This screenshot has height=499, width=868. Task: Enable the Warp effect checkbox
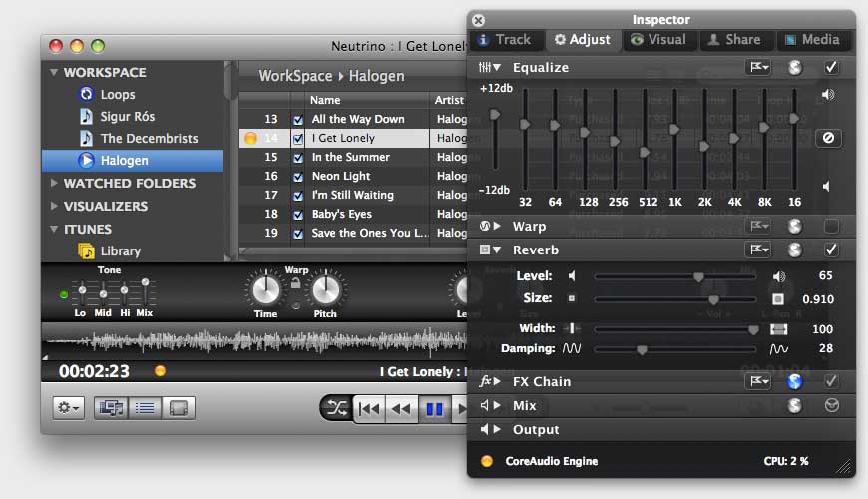831,226
